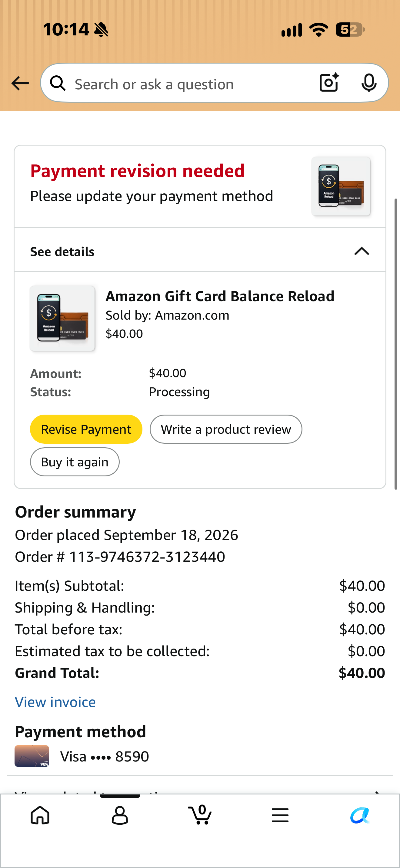Open the Alexa assistant icon

[x=360, y=815]
